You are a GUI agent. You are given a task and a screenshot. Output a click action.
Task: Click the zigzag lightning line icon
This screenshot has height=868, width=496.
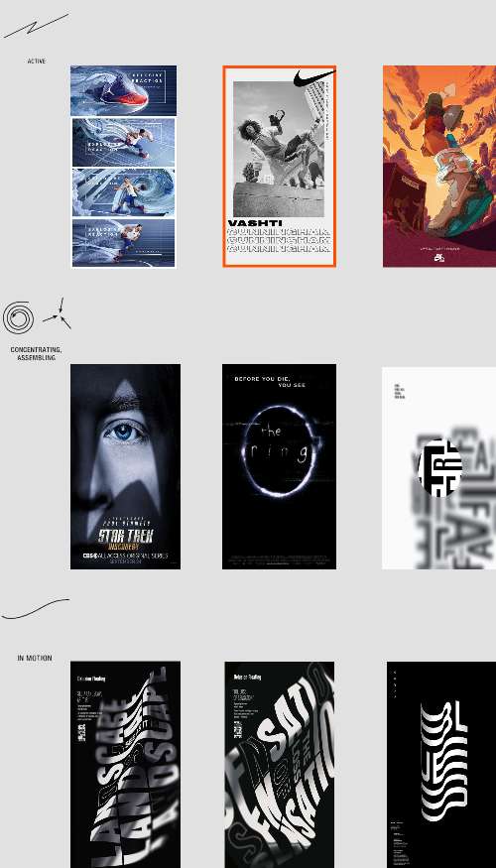click(x=36, y=26)
